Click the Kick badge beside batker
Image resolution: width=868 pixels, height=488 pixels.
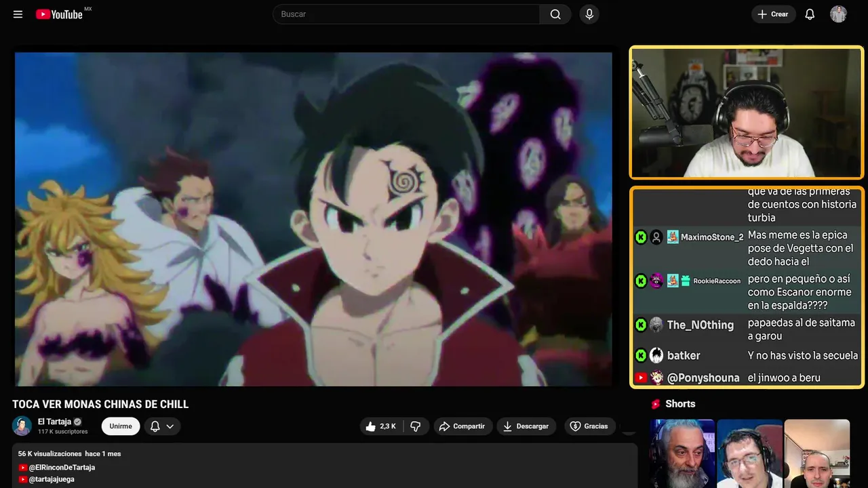coord(641,355)
